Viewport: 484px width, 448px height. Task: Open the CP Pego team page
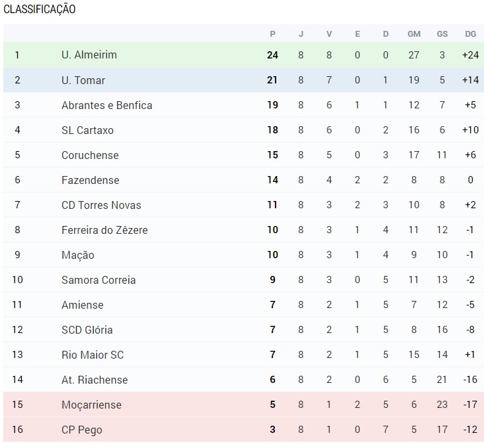[82, 430]
